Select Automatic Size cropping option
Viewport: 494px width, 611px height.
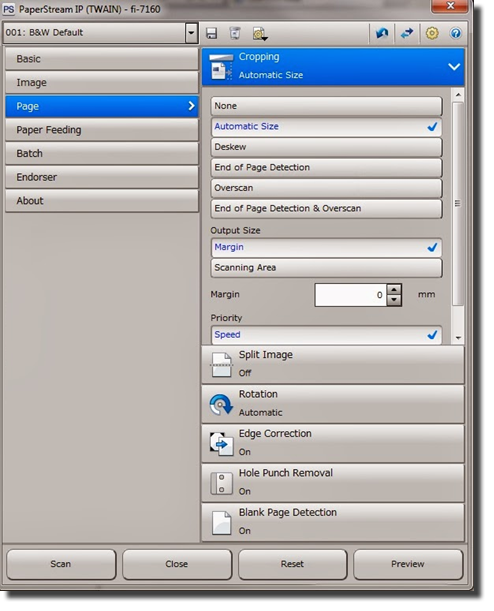tap(326, 127)
